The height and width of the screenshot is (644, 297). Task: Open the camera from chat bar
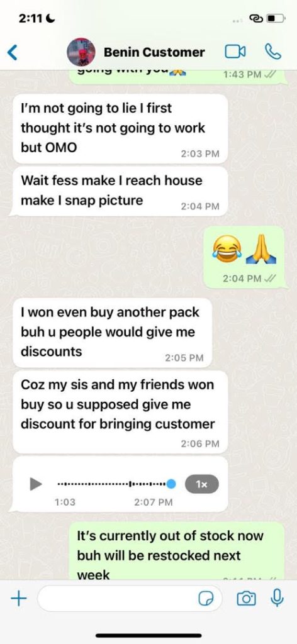(246, 599)
